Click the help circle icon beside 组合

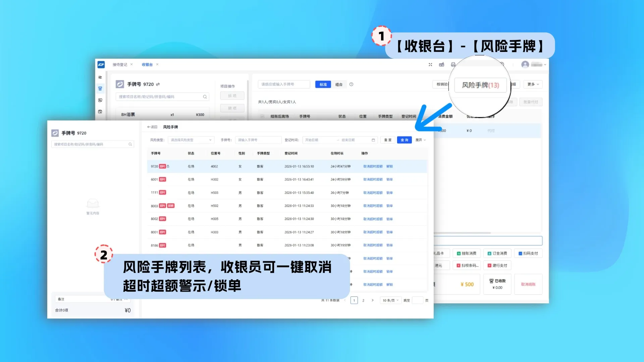pos(351,84)
